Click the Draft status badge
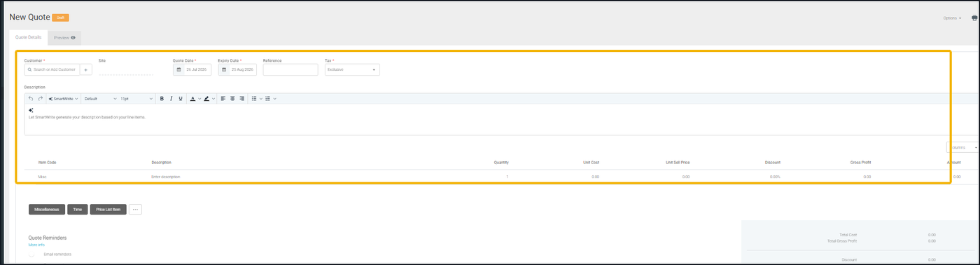The width and height of the screenshot is (980, 265). (x=61, y=18)
